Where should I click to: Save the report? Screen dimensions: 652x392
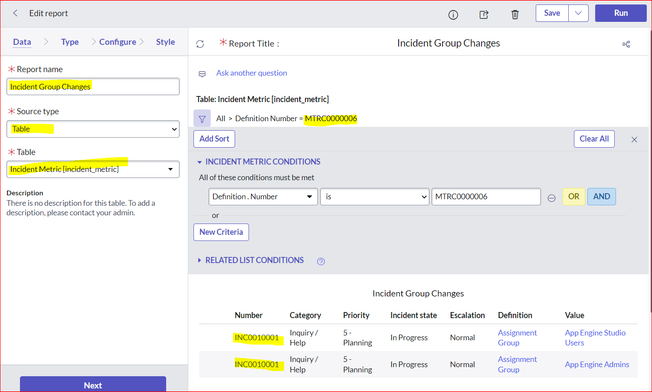tap(552, 13)
